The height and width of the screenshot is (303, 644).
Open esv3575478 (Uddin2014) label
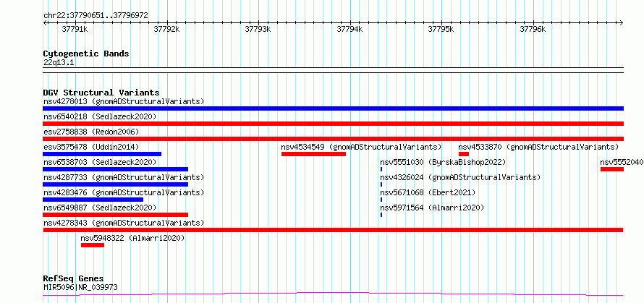(91, 147)
